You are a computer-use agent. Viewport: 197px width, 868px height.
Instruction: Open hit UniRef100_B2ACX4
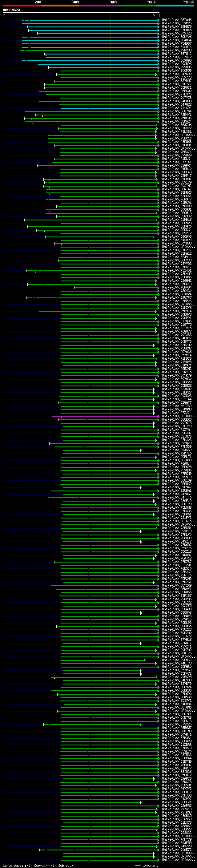[177, 196]
